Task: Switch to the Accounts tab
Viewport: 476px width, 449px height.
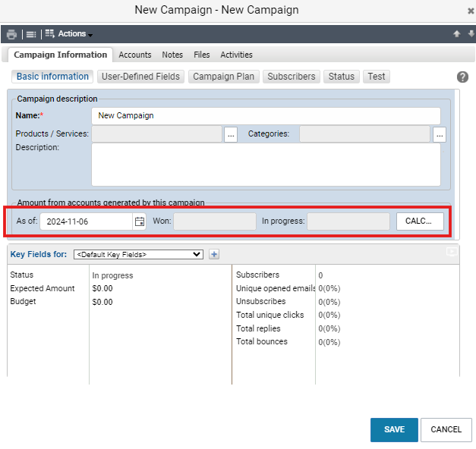Action: pyautogui.click(x=135, y=55)
